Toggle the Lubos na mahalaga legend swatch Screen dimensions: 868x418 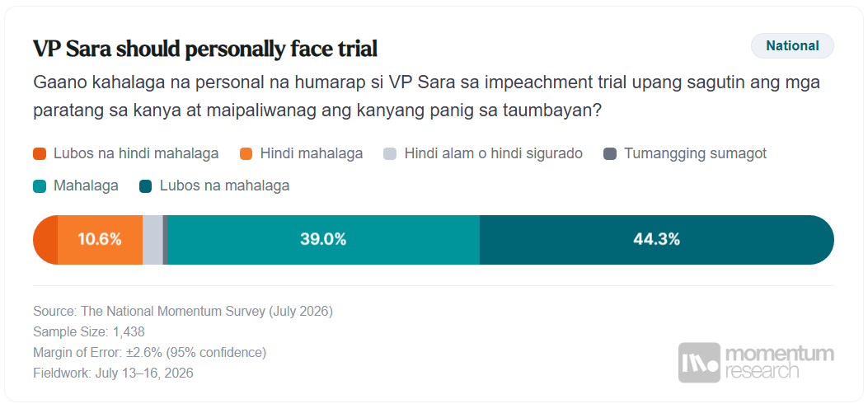146,186
